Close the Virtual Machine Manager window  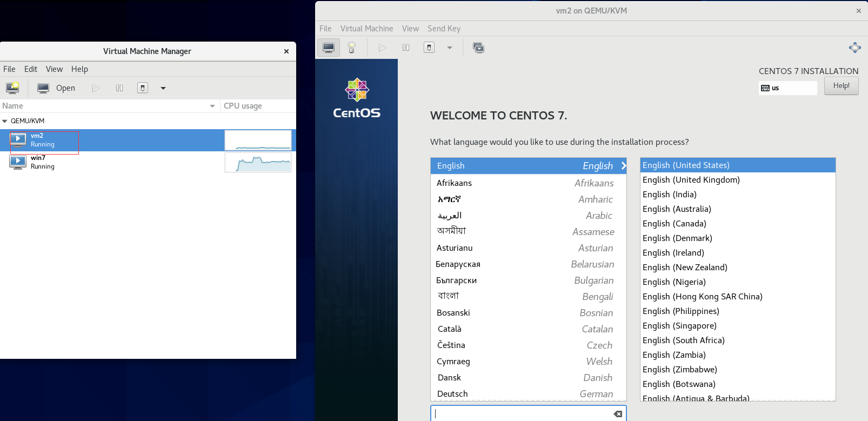click(286, 51)
